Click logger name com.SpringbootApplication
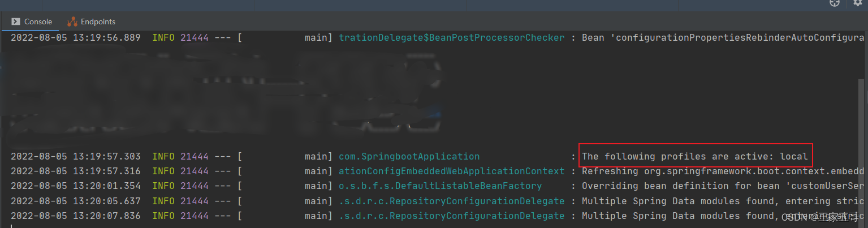 click(x=409, y=156)
